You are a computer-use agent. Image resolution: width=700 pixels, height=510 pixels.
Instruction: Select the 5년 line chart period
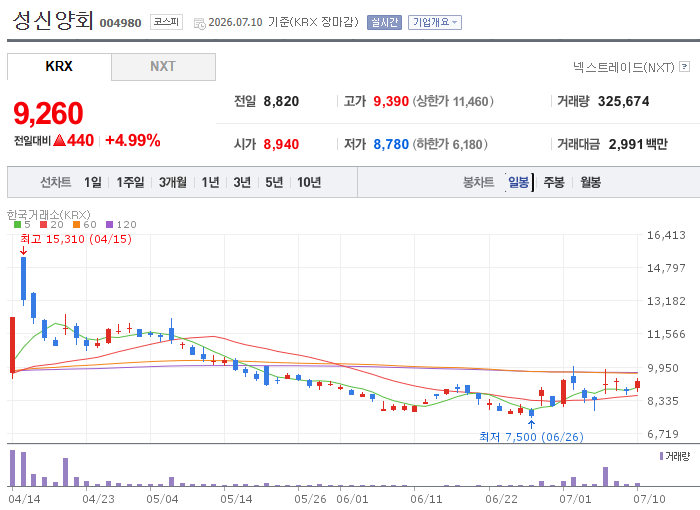[274, 182]
